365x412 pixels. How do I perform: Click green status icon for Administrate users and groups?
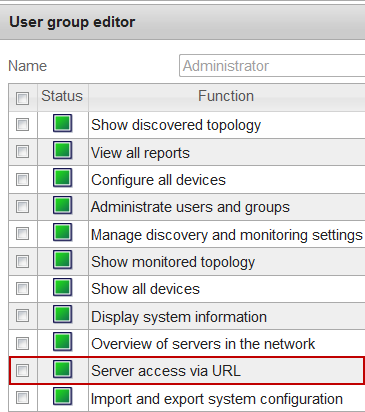(62, 205)
